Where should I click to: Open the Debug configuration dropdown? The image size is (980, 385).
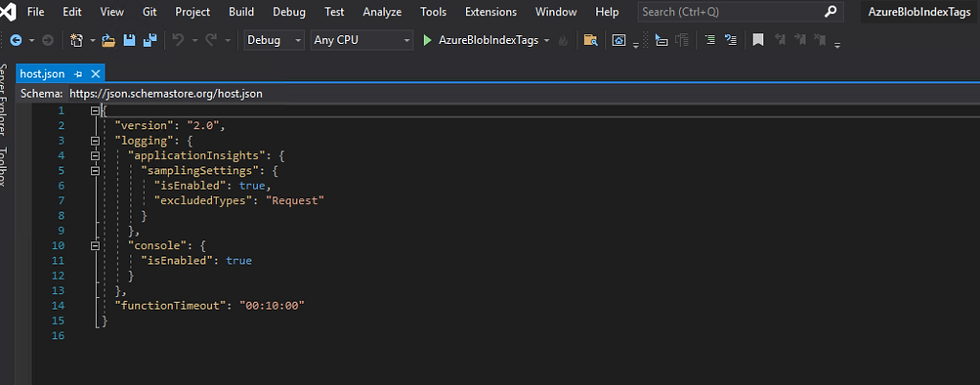pyautogui.click(x=274, y=40)
